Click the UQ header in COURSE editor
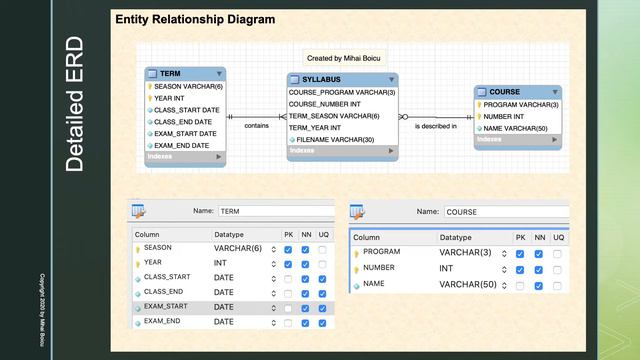The height and width of the screenshot is (360, 640). [558, 238]
